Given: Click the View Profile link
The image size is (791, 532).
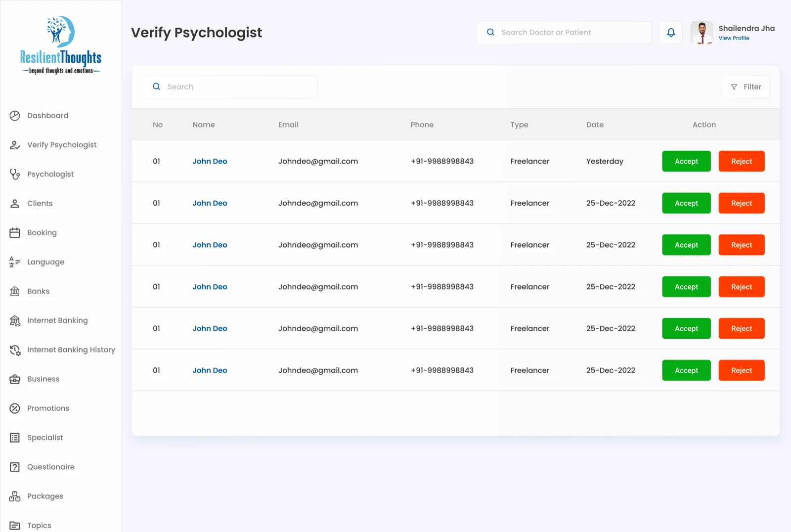Looking at the screenshot, I should (x=734, y=38).
